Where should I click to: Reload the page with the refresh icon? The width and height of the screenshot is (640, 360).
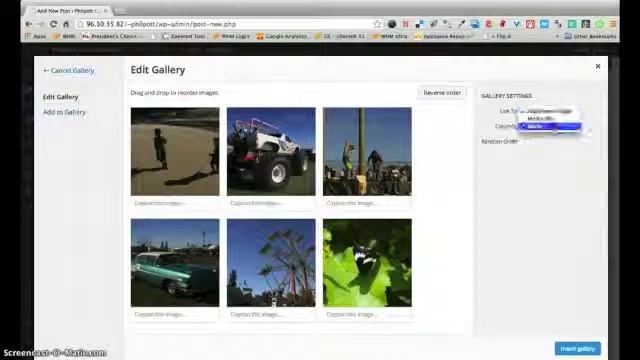point(53,24)
